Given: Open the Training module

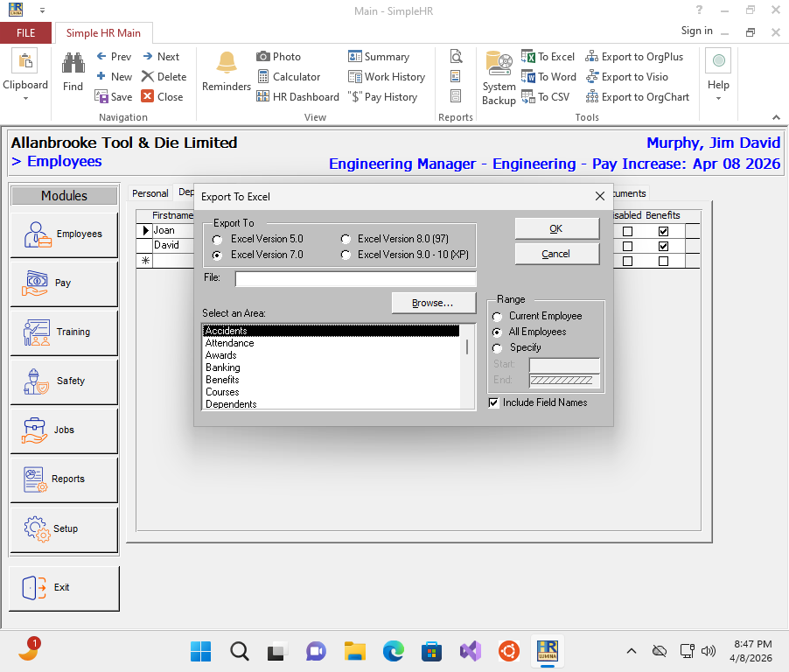Looking at the screenshot, I should click(64, 332).
